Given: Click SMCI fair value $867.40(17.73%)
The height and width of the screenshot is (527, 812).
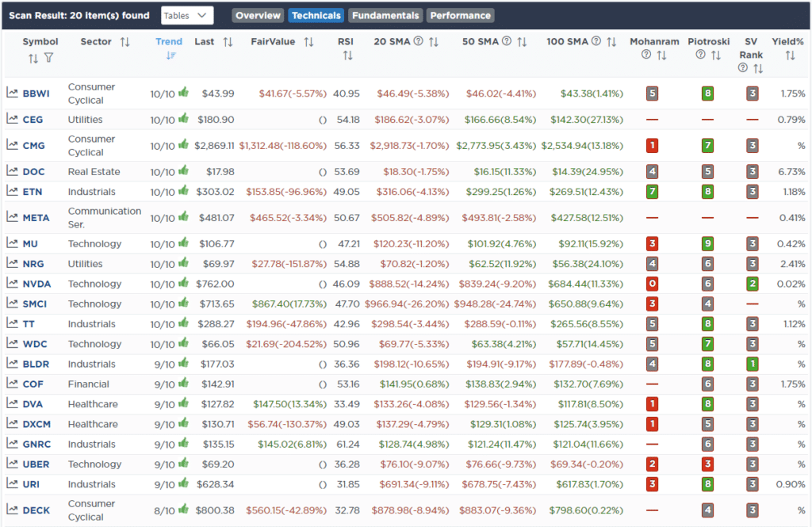Looking at the screenshot, I should [289, 304].
